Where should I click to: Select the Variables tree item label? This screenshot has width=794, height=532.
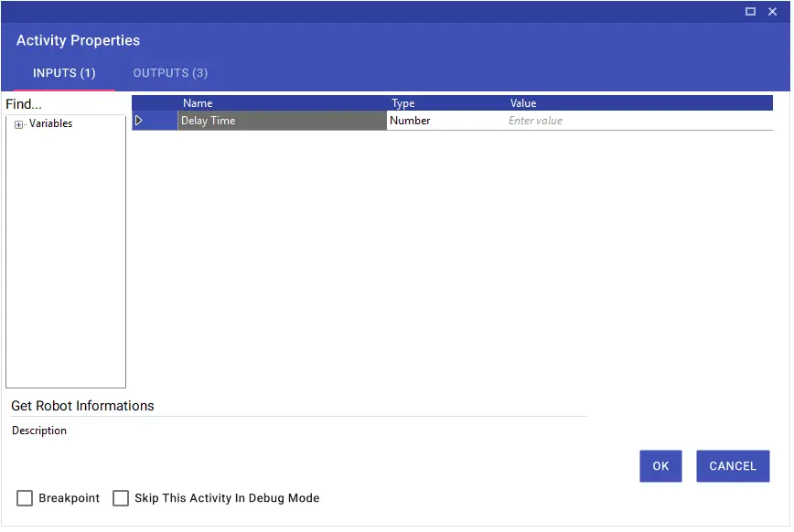[50, 123]
